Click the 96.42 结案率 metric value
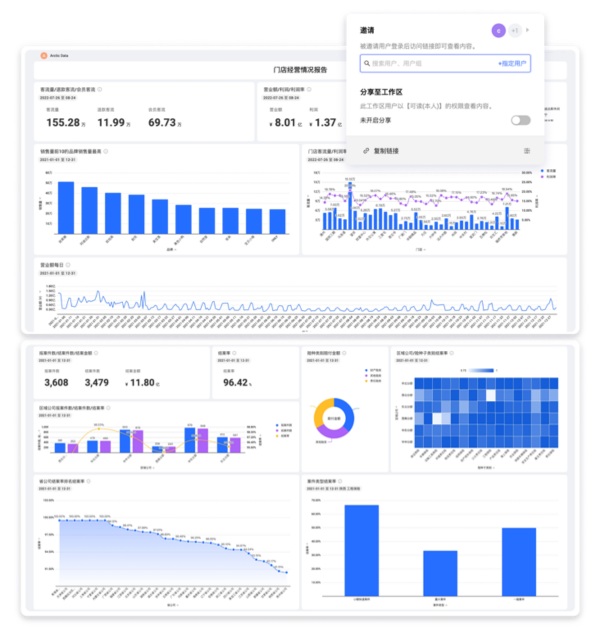 pyautogui.click(x=236, y=382)
